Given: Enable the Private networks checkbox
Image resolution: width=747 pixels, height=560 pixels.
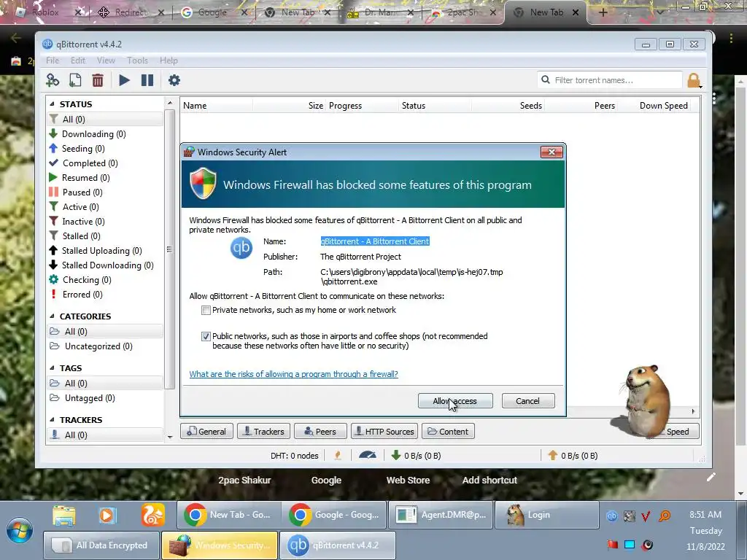Looking at the screenshot, I should [x=206, y=311].
